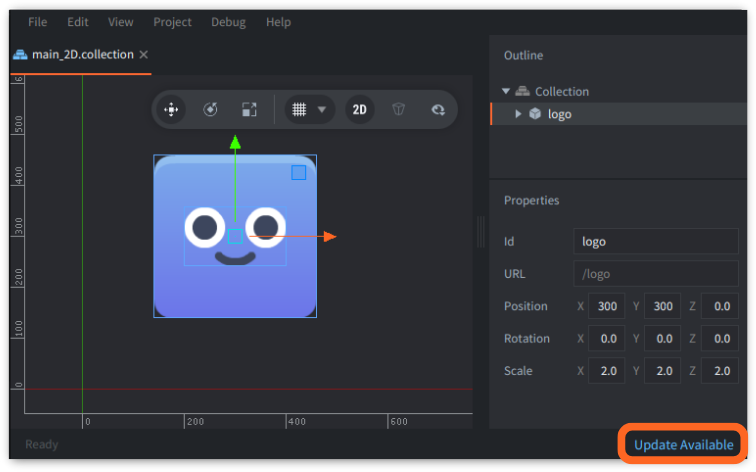This screenshot has width=756, height=472.
Task: Close the main_2D.collection tab
Action: [144, 54]
